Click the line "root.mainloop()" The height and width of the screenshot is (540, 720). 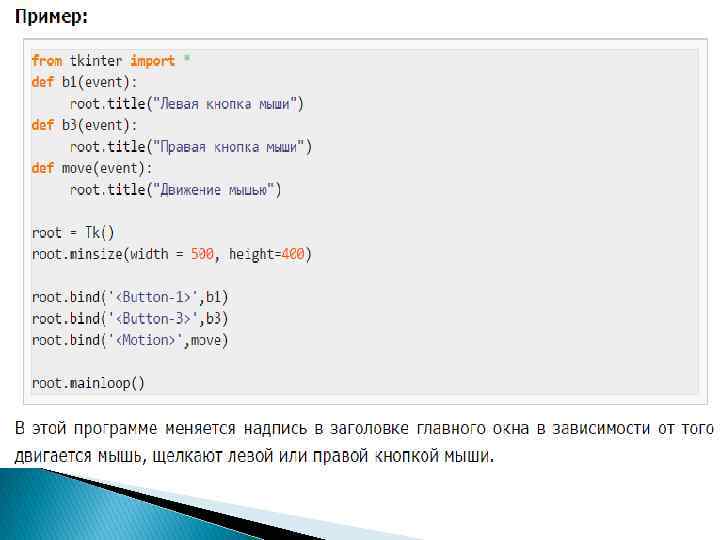[88, 383]
